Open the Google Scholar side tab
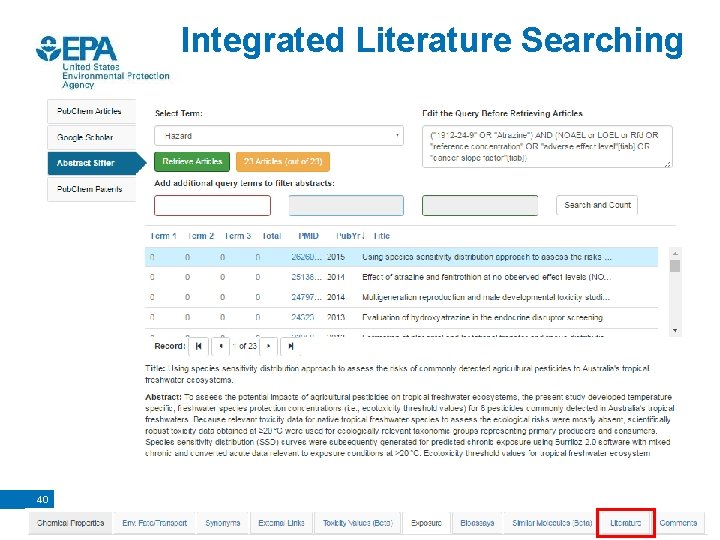Viewport: 720px width, 540px height. [91, 137]
